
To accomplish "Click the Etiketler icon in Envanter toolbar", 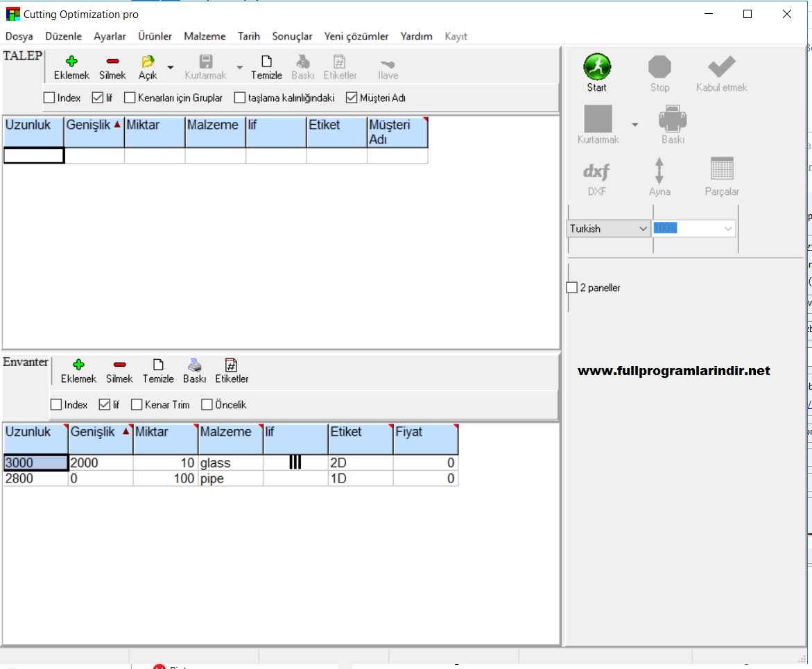I will (231, 365).
